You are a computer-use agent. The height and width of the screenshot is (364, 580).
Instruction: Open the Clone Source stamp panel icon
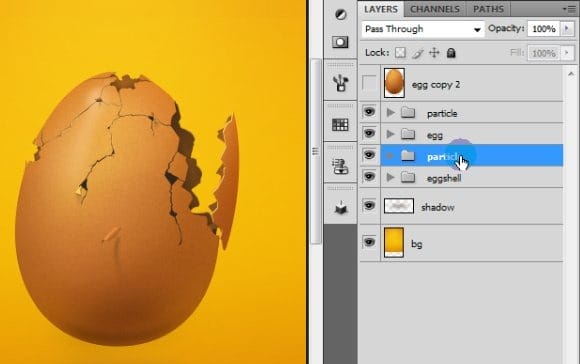pos(340,166)
